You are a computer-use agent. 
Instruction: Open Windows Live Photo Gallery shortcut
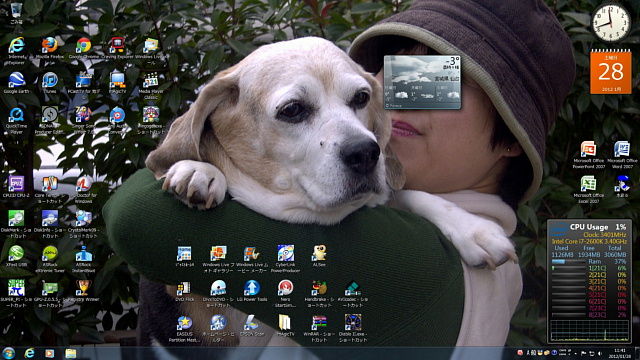pyautogui.click(x=218, y=258)
